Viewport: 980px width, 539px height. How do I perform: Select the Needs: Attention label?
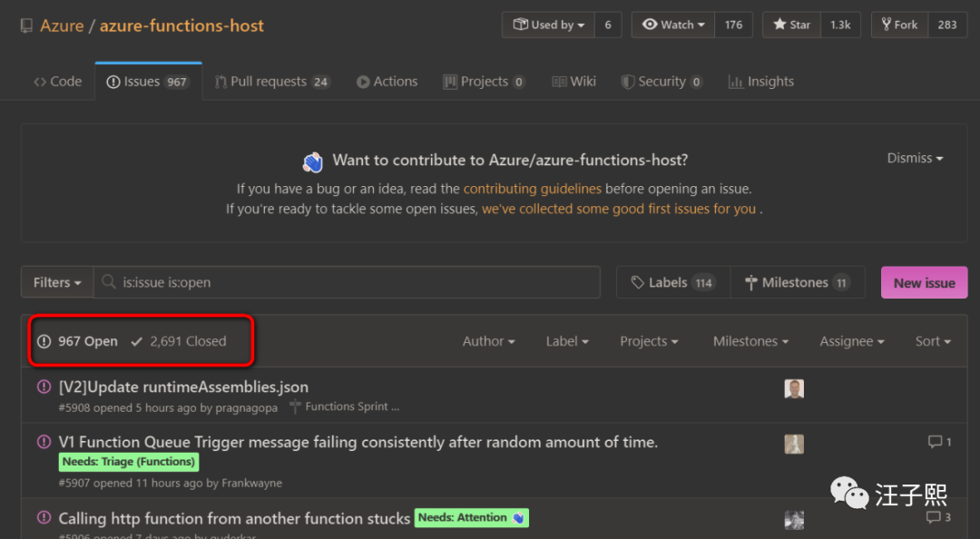coord(471,518)
